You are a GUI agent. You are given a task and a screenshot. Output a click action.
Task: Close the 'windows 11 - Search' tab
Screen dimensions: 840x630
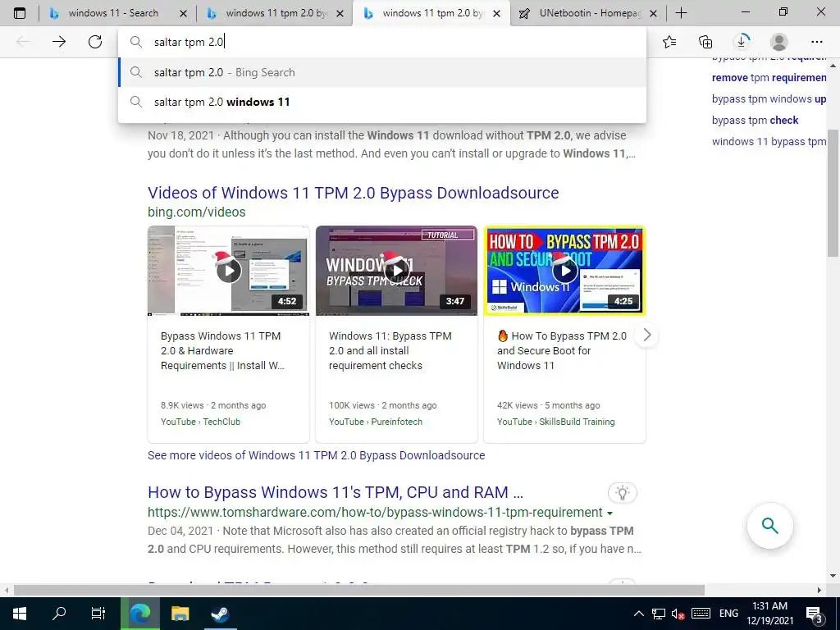183,13
